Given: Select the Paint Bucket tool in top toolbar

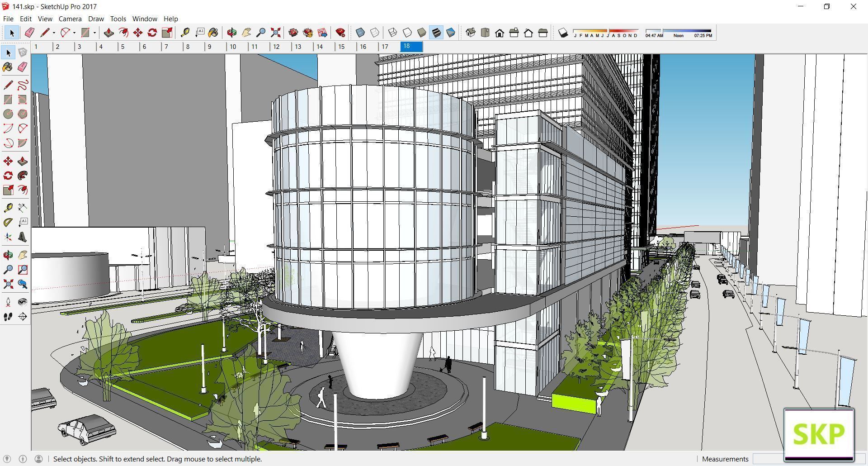Looking at the screenshot, I should [x=213, y=33].
